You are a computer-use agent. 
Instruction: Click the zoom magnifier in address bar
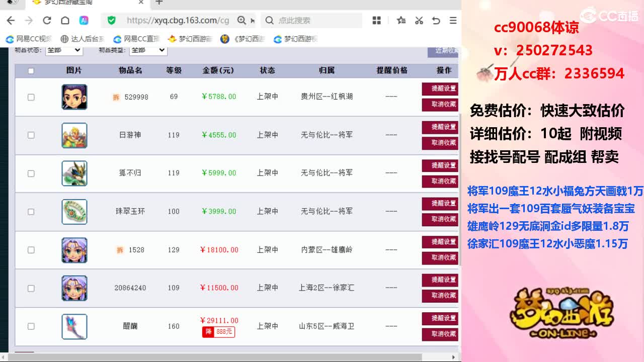coord(242,21)
